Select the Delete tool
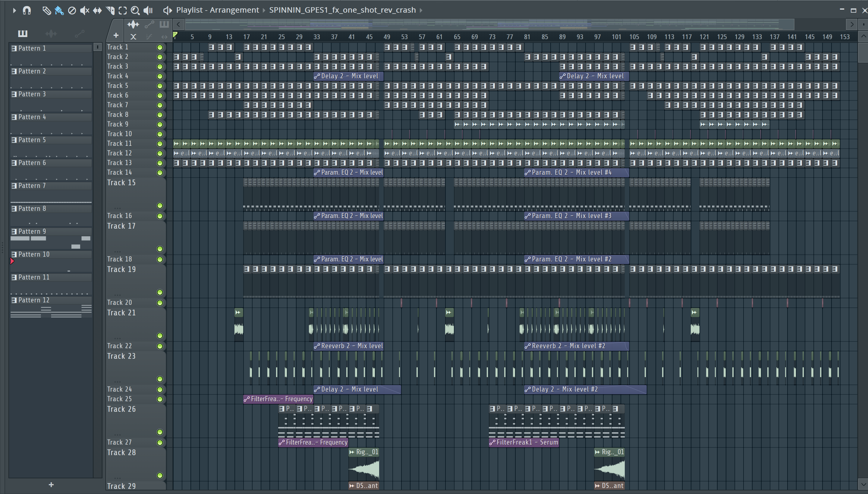This screenshot has height=494, width=868. [x=72, y=11]
